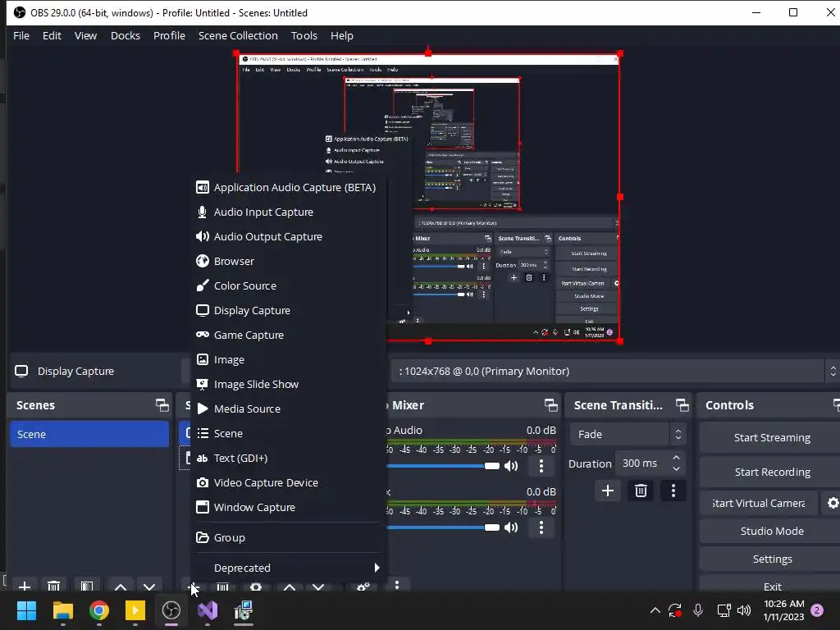Mute the second audio channel speaker
Viewport: 840px width, 630px height.
(511, 527)
